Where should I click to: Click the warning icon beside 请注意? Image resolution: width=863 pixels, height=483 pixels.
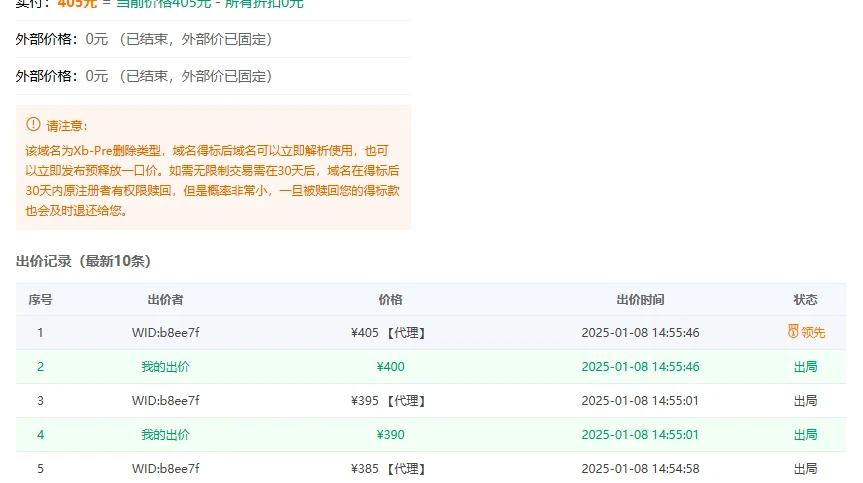(x=33, y=125)
